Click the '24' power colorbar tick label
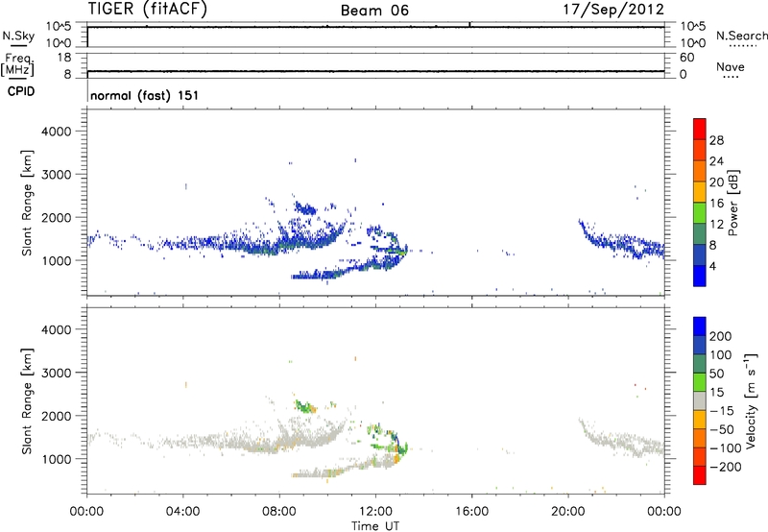The width and height of the screenshot is (768, 532). pyautogui.click(x=716, y=161)
